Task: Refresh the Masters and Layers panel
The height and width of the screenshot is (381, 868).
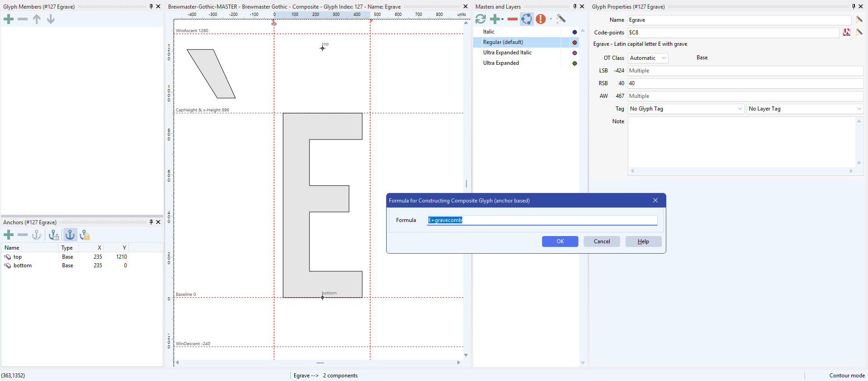Action: (480, 19)
